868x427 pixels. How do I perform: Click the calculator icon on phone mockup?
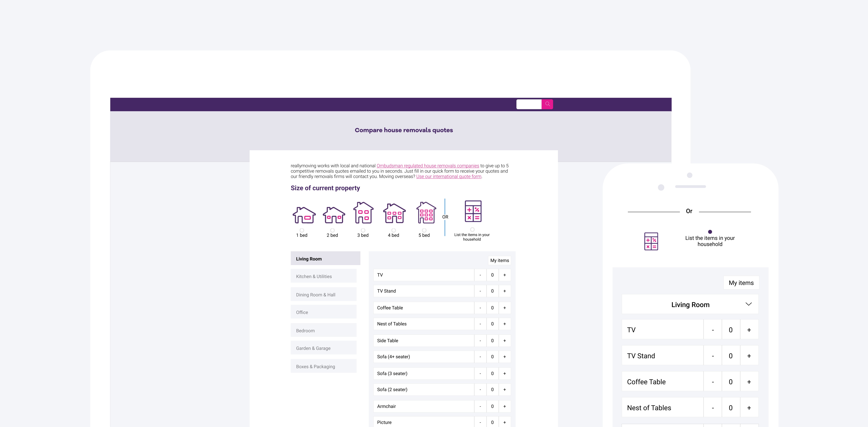click(651, 241)
